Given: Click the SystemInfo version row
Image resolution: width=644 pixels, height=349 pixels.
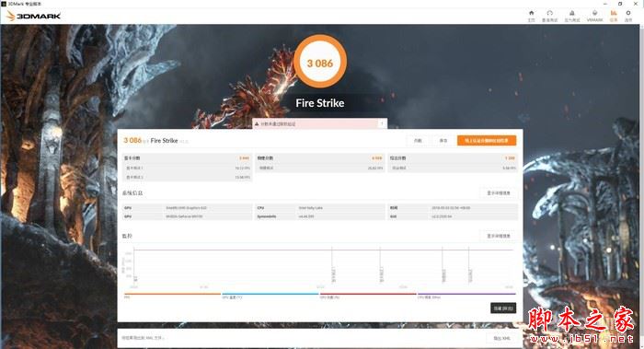Looking at the screenshot, I should (319, 216).
